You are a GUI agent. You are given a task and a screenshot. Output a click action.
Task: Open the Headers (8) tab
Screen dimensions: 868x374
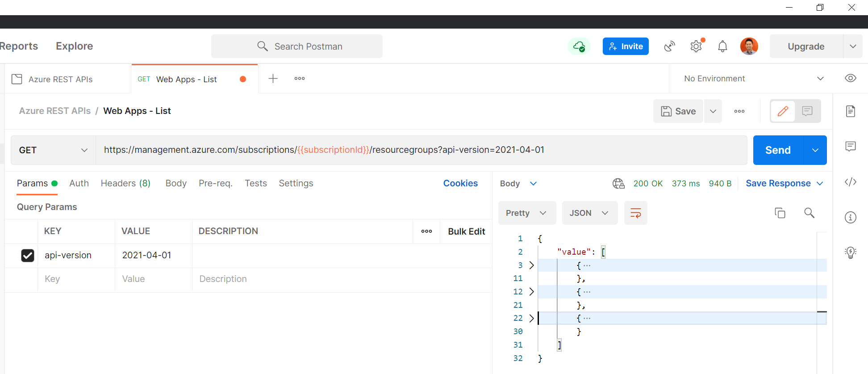point(125,183)
